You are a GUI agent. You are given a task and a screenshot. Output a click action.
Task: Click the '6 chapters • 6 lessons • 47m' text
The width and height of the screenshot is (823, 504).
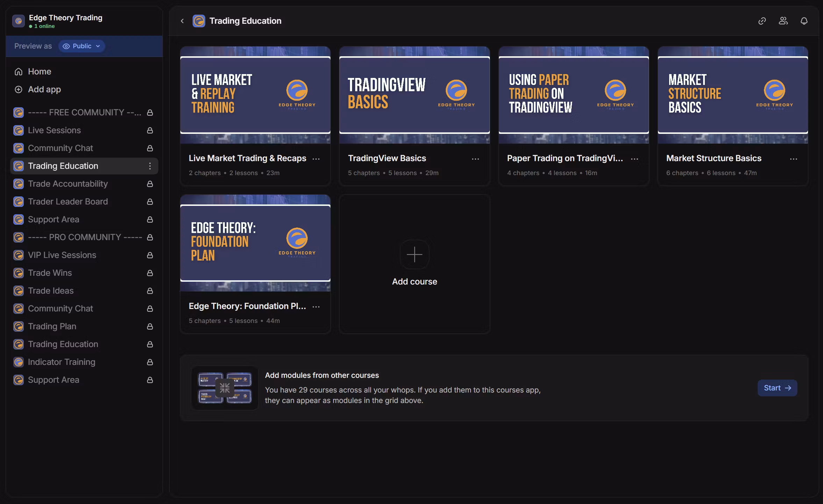tap(711, 173)
